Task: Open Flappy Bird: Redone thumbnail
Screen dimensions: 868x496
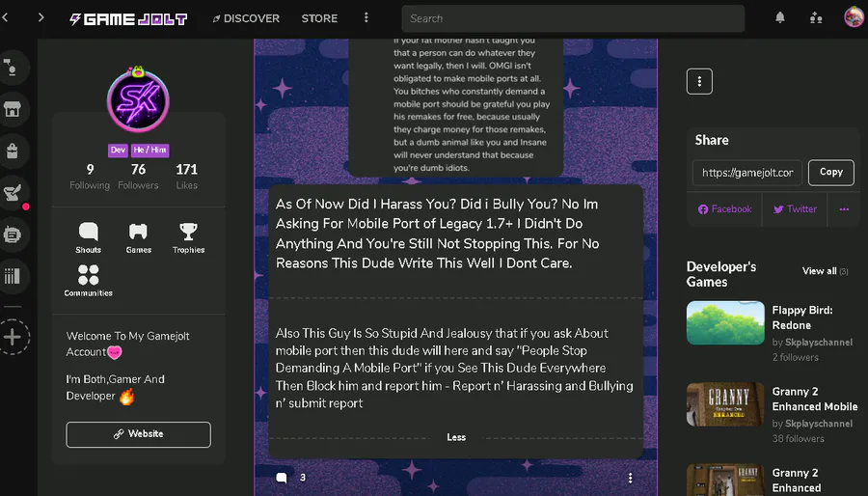Action: pos(725,322)
